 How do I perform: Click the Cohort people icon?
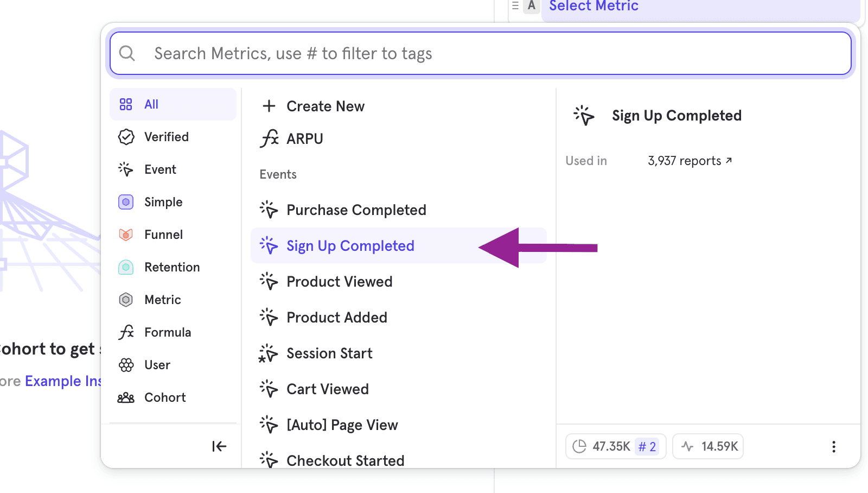[x=126, y=397]
